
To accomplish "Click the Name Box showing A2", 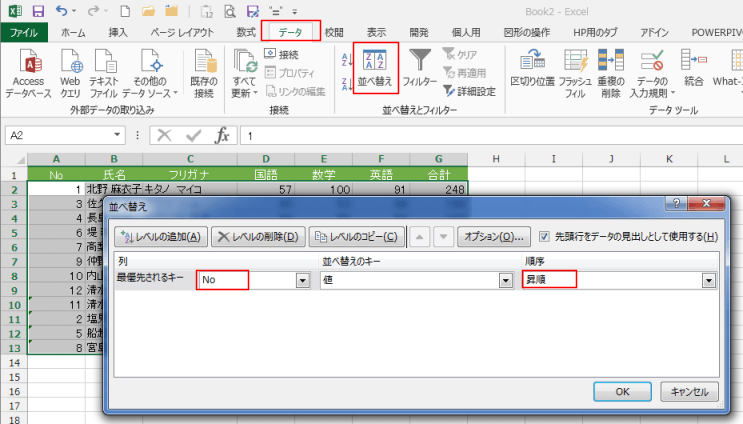I will tap(59, 135).
